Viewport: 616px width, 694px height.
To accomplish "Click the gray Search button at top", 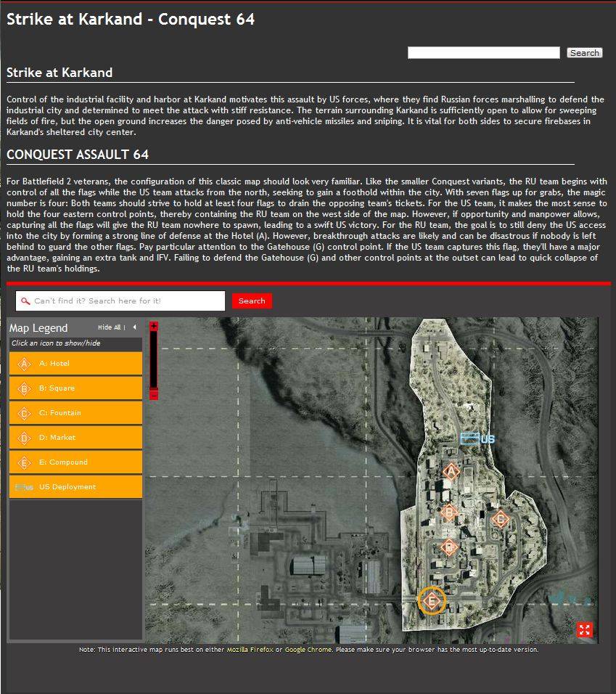I will pos(585,53).
